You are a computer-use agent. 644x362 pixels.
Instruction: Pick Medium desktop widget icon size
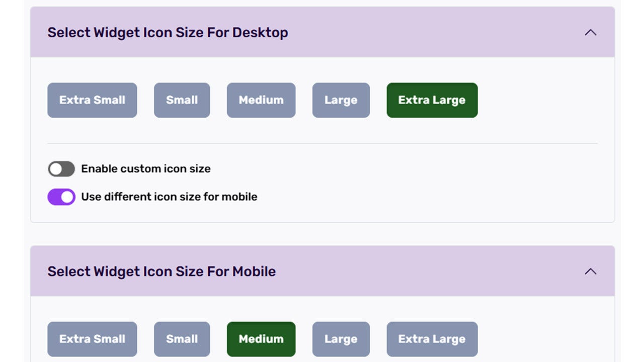(261, 100)
